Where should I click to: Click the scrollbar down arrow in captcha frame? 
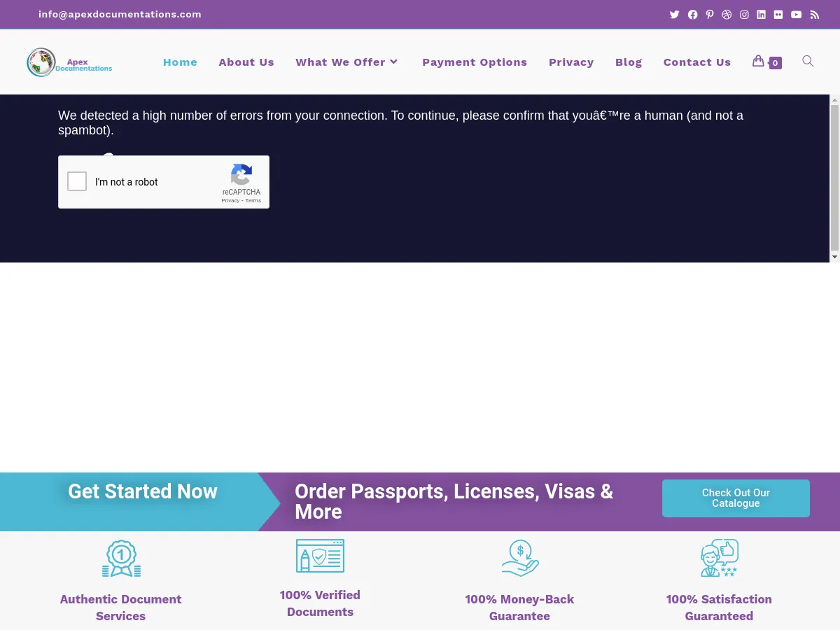coord(834,257)
